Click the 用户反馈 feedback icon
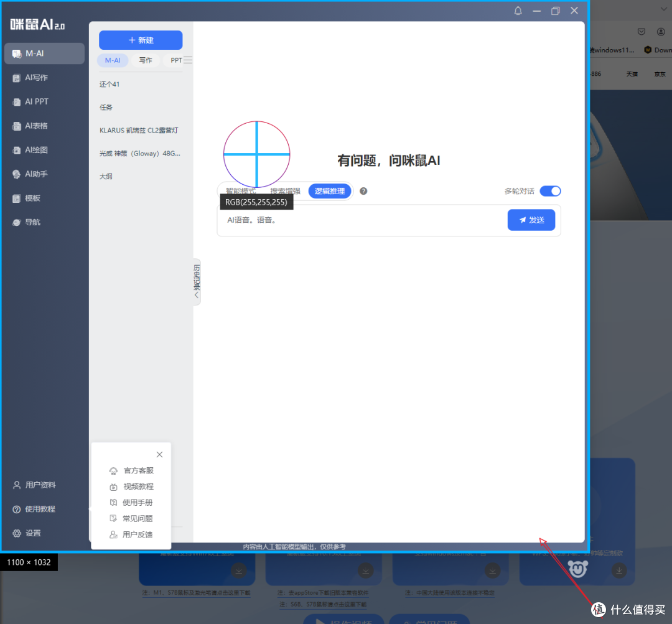This screenshot has height=624, width=672. coord(113,534)
